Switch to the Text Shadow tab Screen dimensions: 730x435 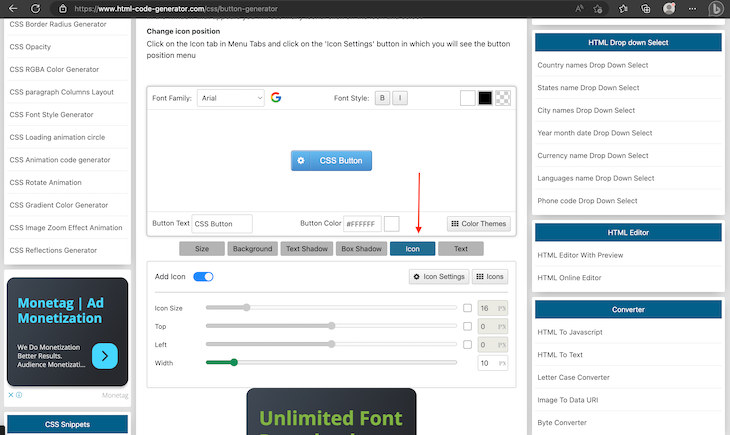305,248
